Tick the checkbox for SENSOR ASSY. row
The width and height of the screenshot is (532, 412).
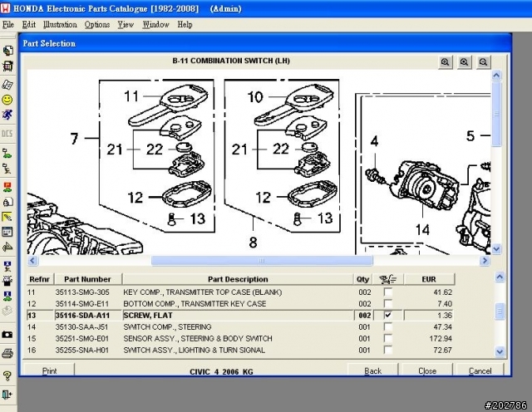(x=387, y=338)
